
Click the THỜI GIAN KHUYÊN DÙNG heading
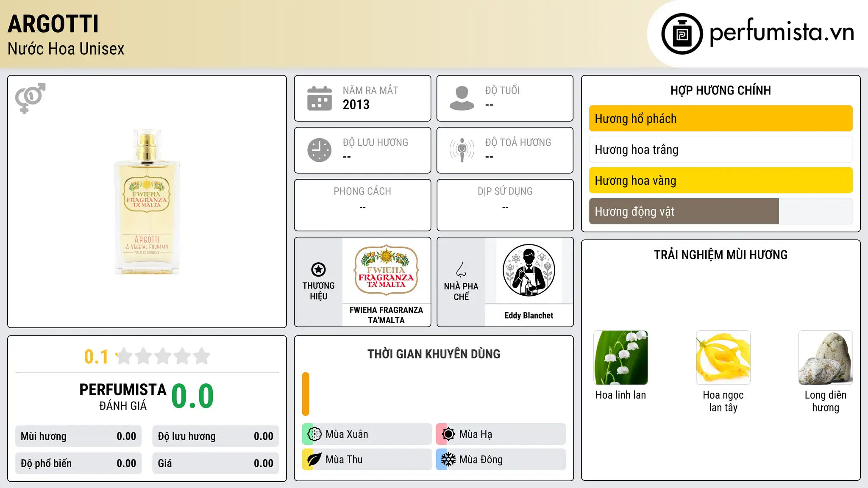click(x=434, y=354)
